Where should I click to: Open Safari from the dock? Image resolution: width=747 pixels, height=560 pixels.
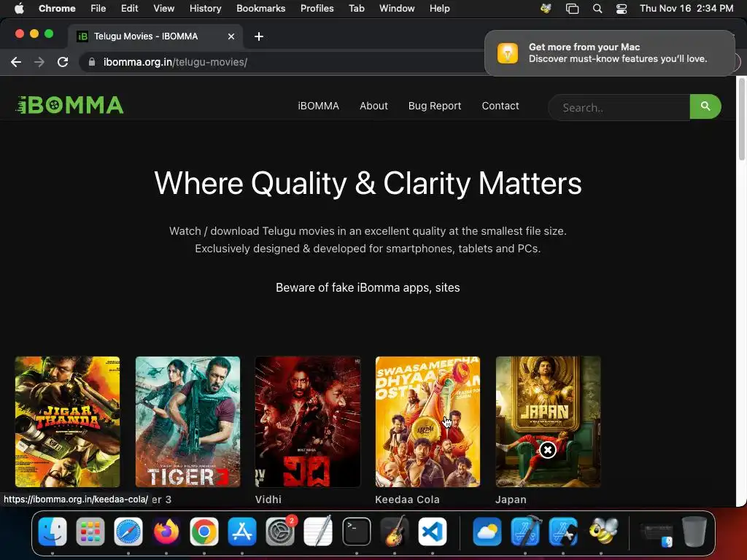click(x=128, y=532)
